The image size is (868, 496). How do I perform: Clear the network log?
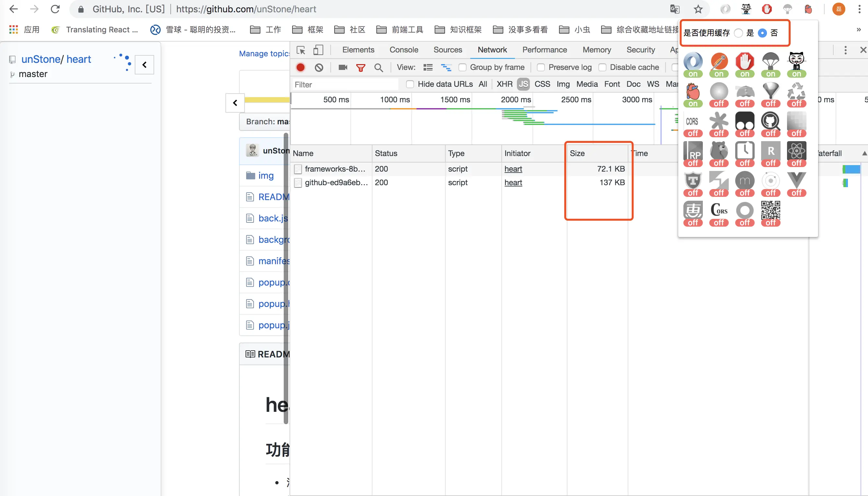click(319, 67)
